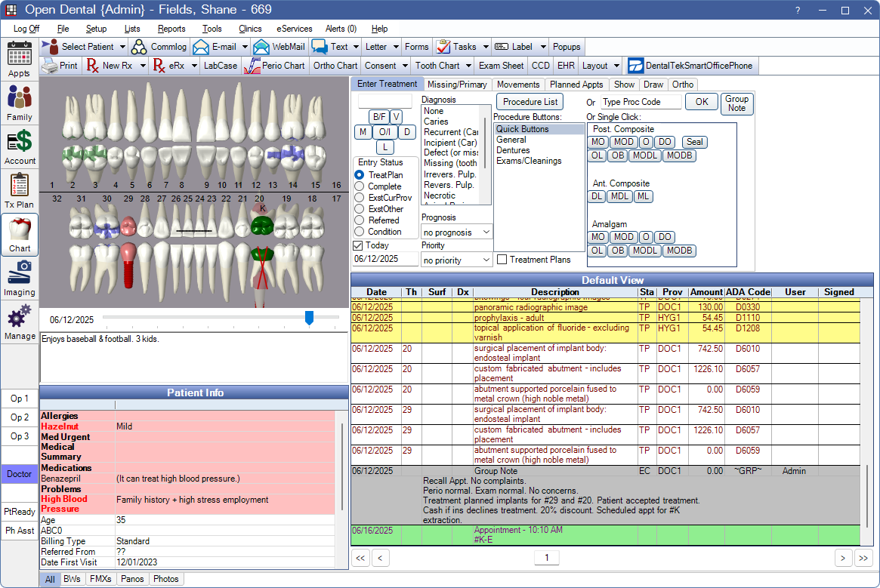880x588 pixels.
Task: Switch to the Missing/Primary tab
Action: 457,85
